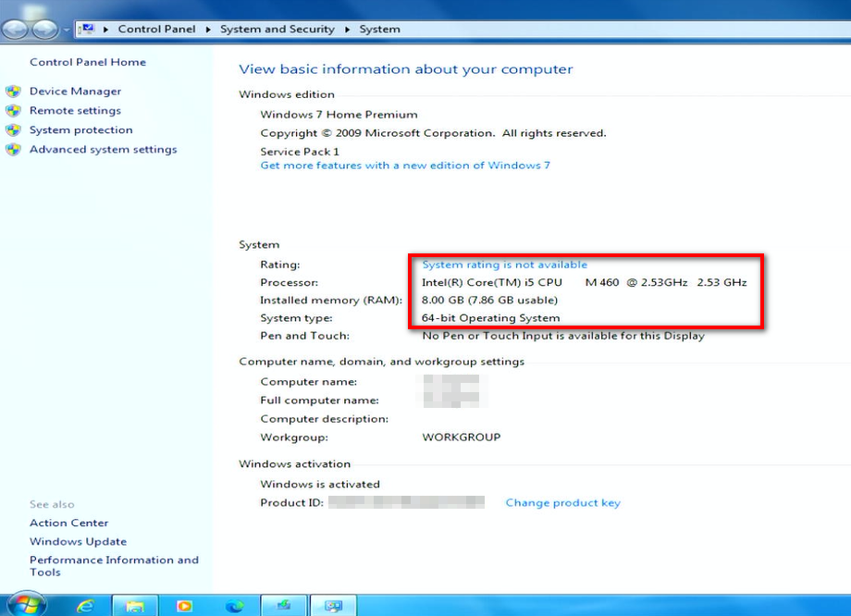
Task: Open Remote settings link
Action: [76, 111]
